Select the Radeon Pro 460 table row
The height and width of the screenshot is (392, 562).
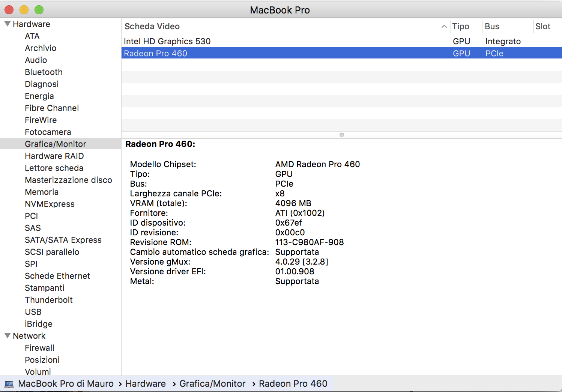point(342,53)
